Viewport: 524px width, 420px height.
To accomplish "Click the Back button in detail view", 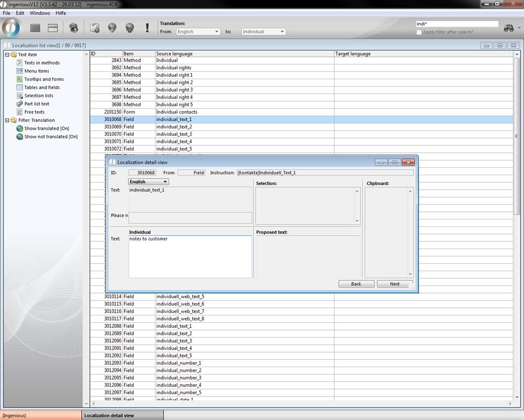I will tap(356, 284).
